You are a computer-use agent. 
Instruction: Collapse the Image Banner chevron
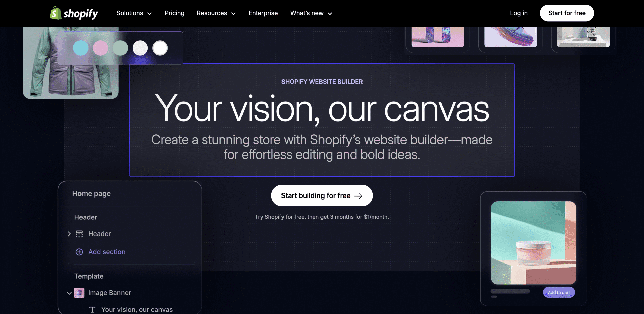tap(69, 293)
